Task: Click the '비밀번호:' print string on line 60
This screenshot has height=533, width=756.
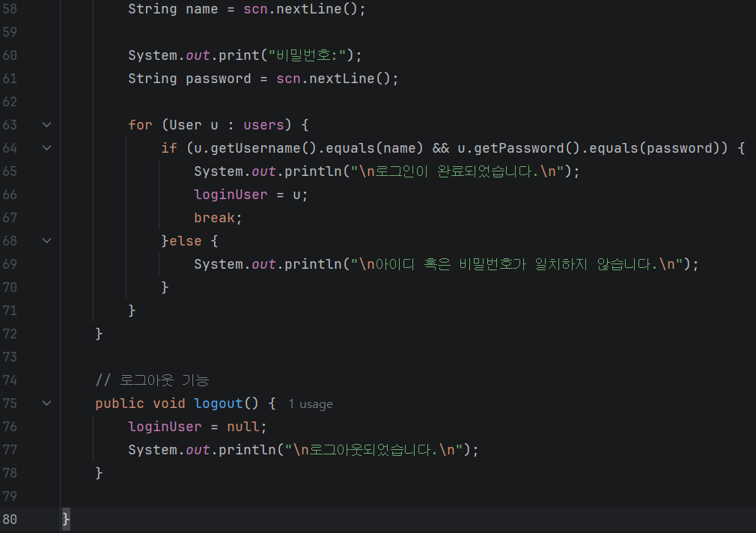Action: (307, 55)
